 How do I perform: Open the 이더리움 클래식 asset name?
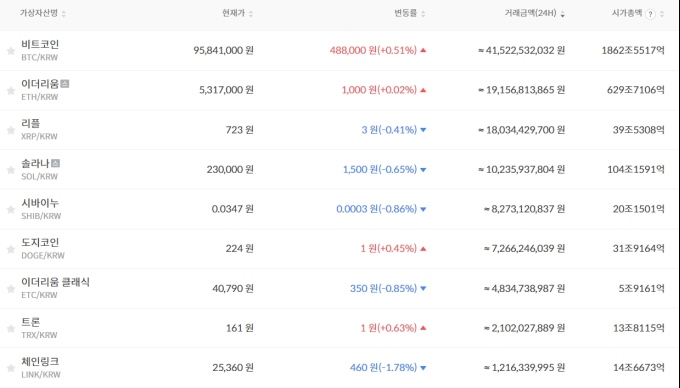pyautogui.click(x=56, y=282)
